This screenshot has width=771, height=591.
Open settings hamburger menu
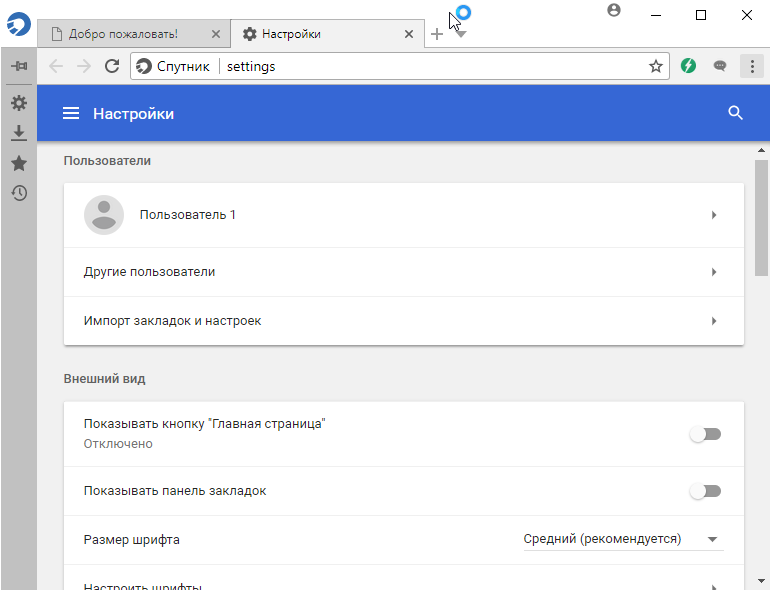71,114
